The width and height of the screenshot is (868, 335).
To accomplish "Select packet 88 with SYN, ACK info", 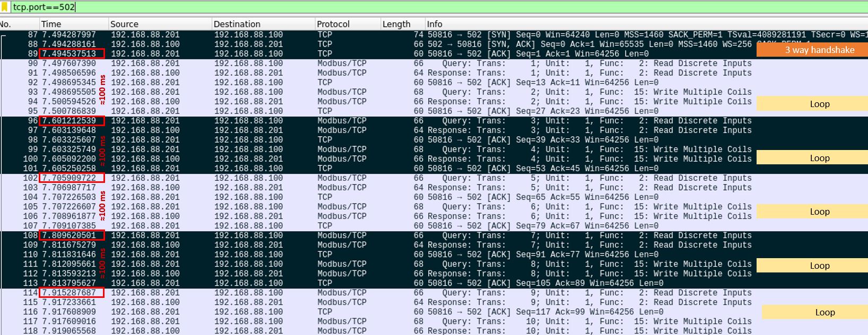I will [434, 45].
